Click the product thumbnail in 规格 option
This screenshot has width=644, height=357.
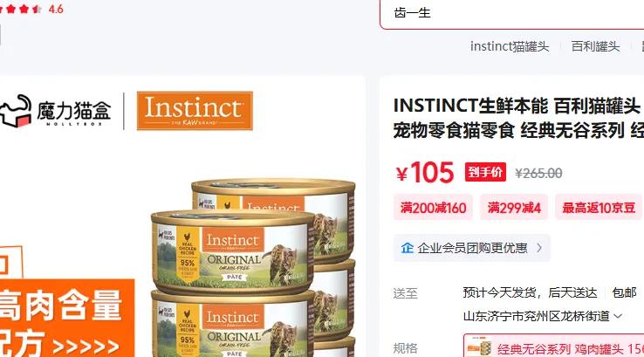(x=479, y=348)
